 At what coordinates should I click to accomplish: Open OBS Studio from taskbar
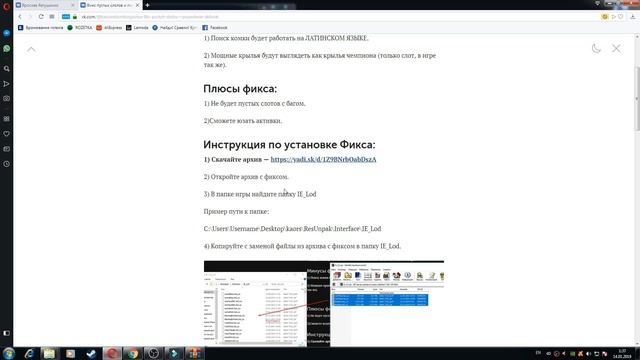click(x=153, y=353)
